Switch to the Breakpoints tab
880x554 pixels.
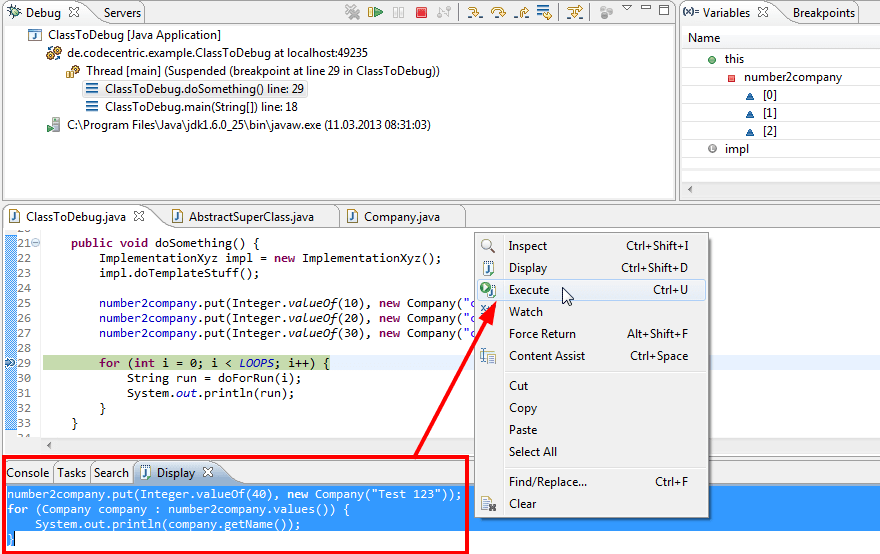[x=823, y=13]
